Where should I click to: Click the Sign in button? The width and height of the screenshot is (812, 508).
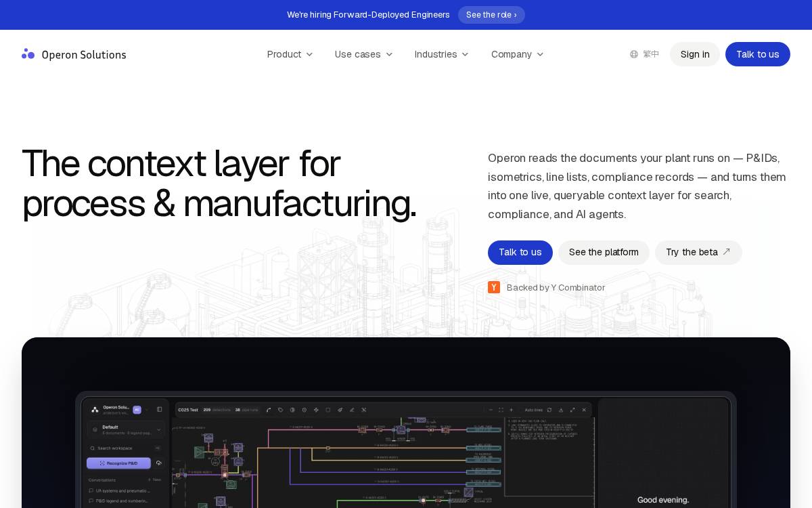[x=695, y=54]
